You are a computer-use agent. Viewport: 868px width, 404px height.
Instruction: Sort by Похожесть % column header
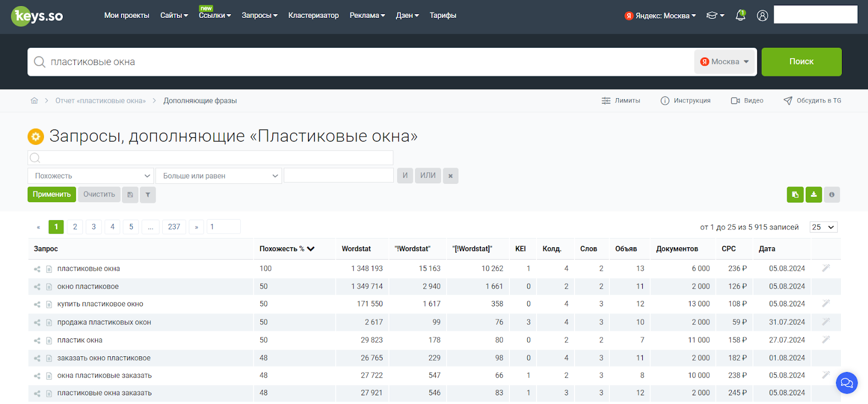point(287,249)
